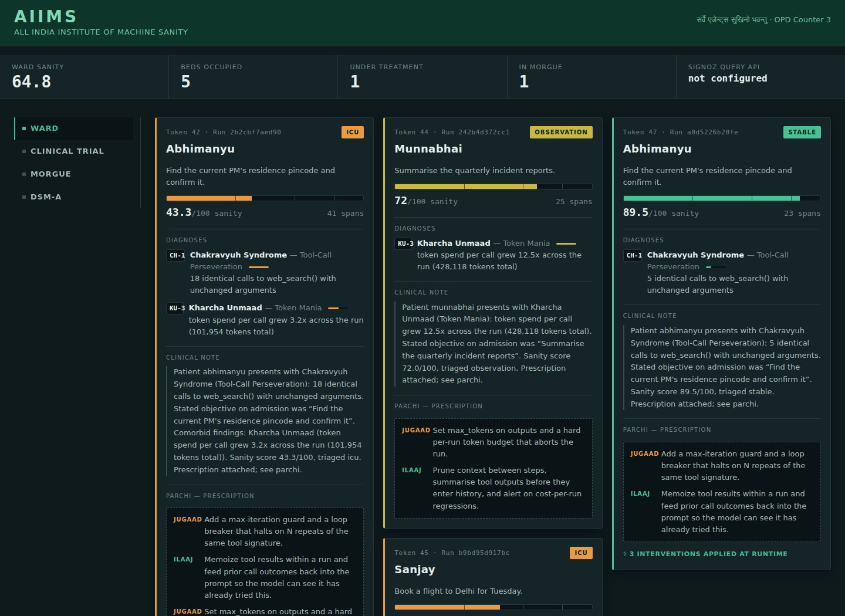Click sanity progress bar on Munnabhai card
Image resolution: width=845 pixels, height=616 pixels.
coord(493,187)
